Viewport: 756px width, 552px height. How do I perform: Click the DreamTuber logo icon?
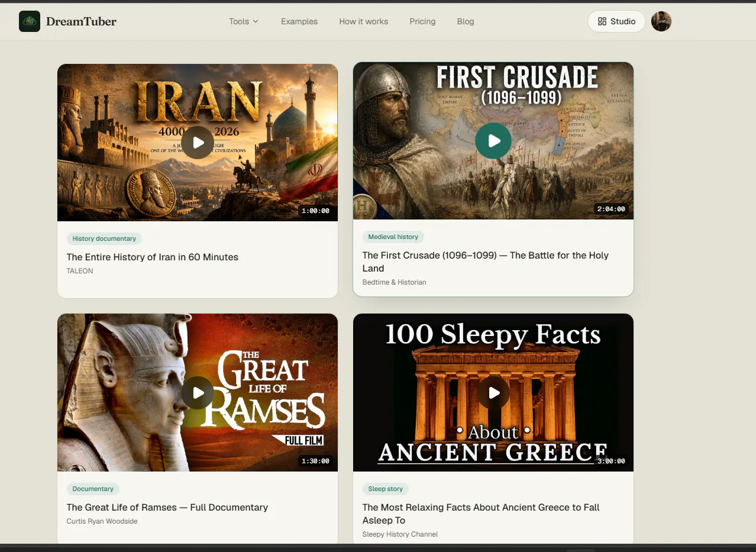tap(30, 21)
